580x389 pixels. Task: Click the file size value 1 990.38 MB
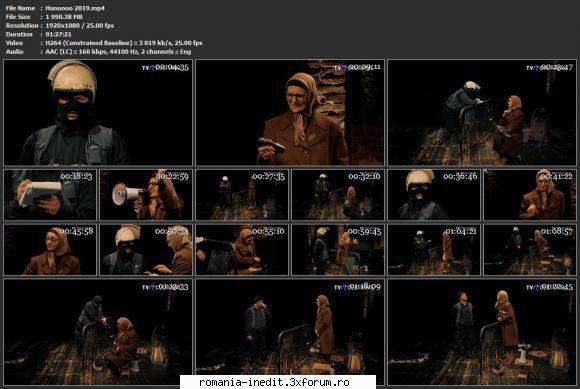click(64, 17)
